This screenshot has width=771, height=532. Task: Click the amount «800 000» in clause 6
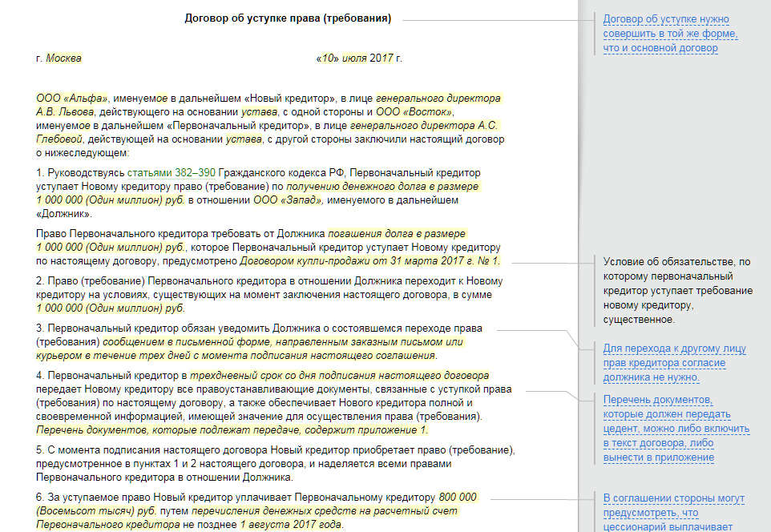pyautogui.click(x=458, y=497)
